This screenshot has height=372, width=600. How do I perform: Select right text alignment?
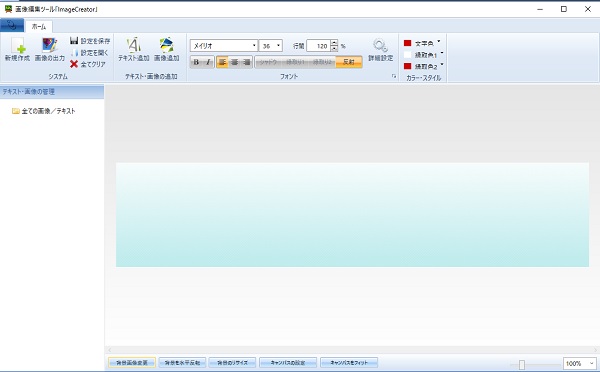point(246,62)
